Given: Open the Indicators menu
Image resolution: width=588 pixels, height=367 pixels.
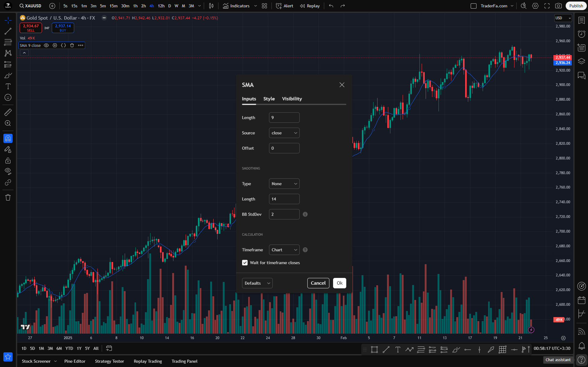Looking at the screenshot, I should (236, 6).
